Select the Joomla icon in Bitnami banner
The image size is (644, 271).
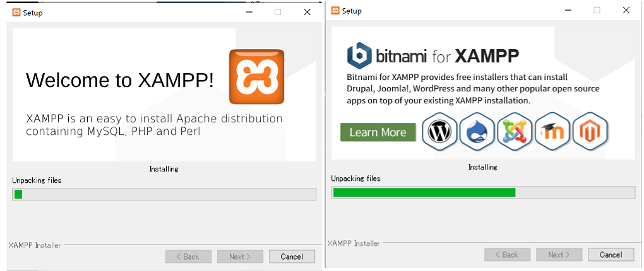(515, 132)
